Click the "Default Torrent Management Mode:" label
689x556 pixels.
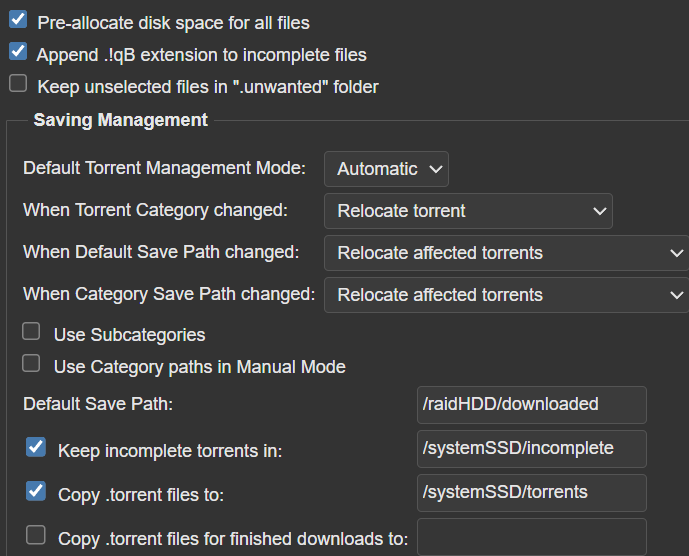click(164, 168)
